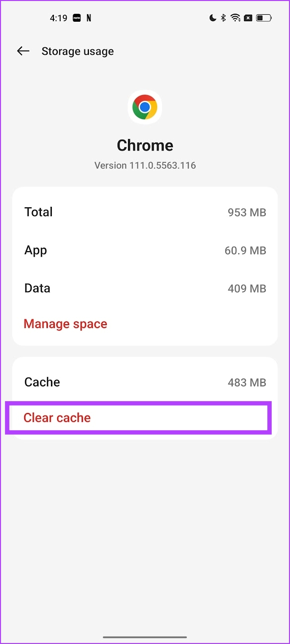Tap the Storage usage title
Screen dimensions: 290x644
click(78, 51)
